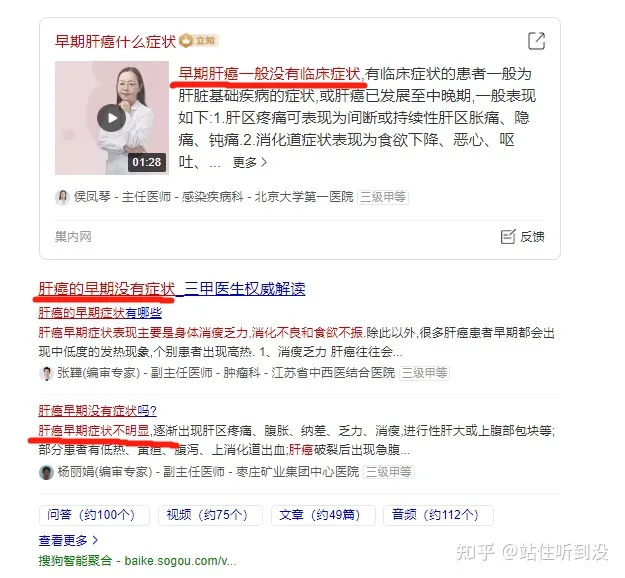Click 杨丽娟 doctor avatar icon
The height and width of the screenshot is (578, 625).
pyautogui.click(x=46, y=472)
